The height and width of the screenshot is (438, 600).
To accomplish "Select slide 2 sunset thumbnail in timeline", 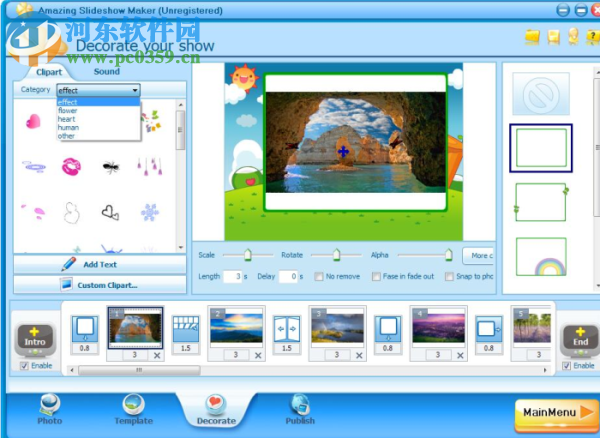I will click(x=236, y=328).
